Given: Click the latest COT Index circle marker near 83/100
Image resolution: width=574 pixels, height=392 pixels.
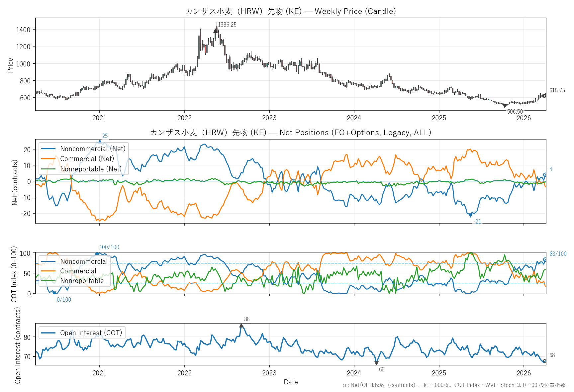Looking at the screenshot, I should 545,259.
